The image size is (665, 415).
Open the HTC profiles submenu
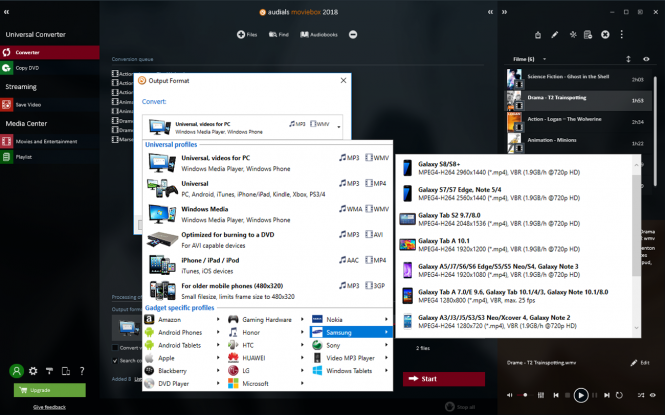click(266, 345)
